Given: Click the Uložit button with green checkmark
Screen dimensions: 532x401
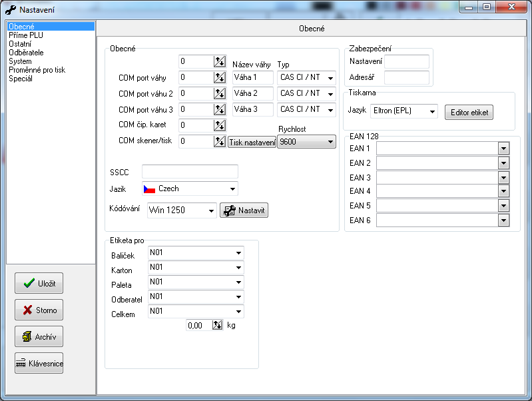Looking at the screenshot, I should click(39, 283).
